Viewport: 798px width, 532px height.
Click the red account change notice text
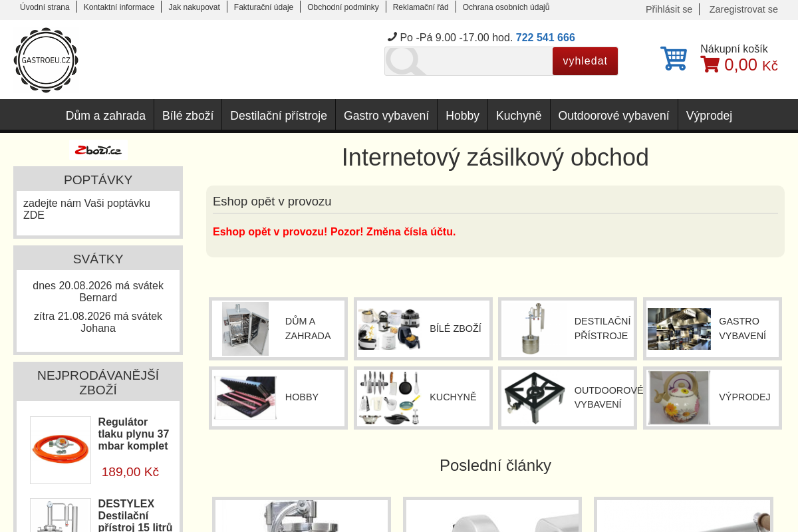click(334, 231)
